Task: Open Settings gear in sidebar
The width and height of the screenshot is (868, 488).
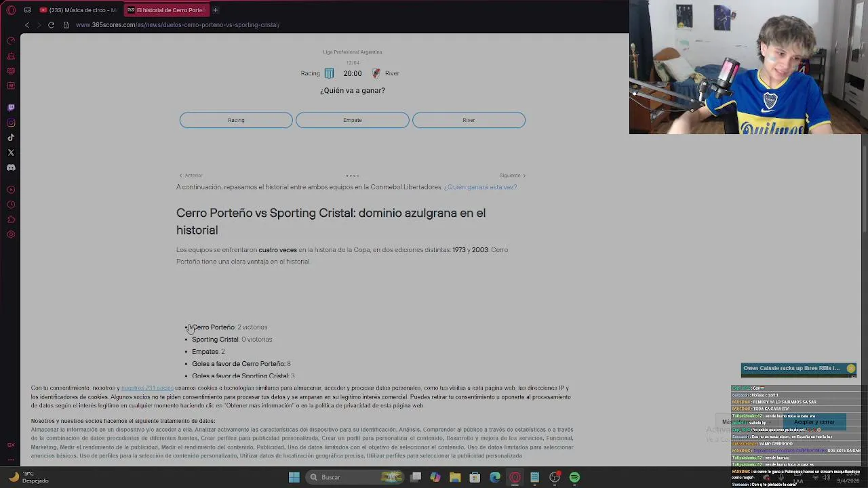Action: pos(11,235)
